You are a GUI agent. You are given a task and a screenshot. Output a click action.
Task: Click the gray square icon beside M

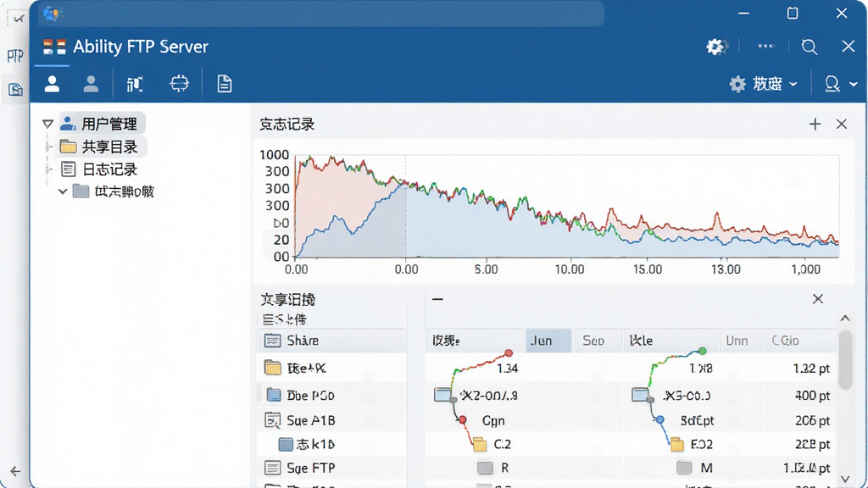coord(684,468)
